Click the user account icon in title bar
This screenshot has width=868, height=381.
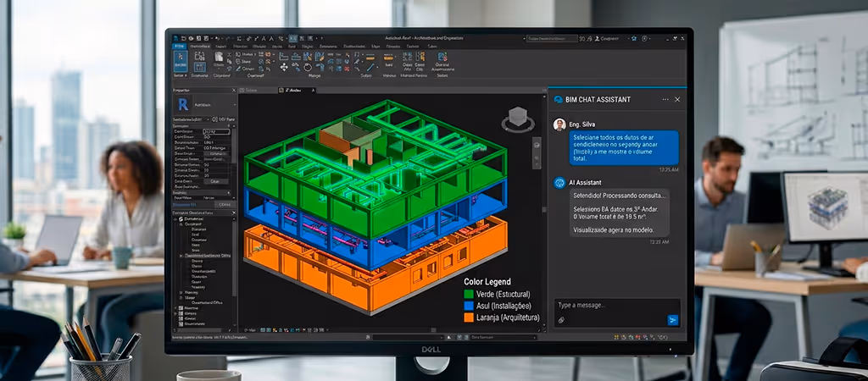point(598,39)
